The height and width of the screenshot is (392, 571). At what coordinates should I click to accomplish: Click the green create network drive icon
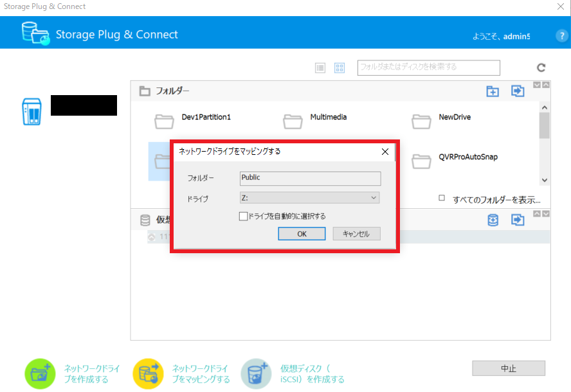40,374
